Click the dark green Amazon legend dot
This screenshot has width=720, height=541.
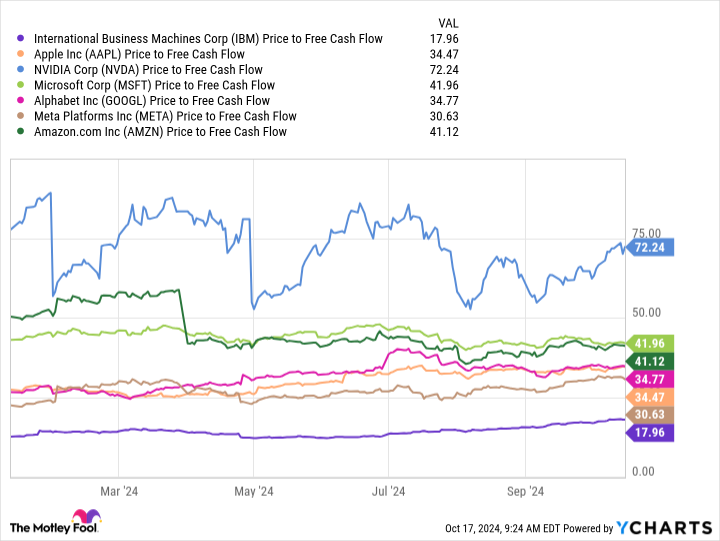pyautogui.click(x=21, y=131)
